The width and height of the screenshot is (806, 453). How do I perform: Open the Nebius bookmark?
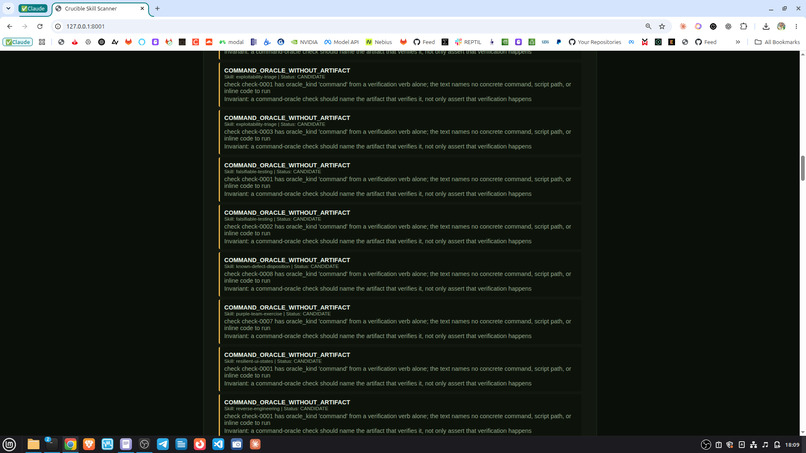point(378,42)
